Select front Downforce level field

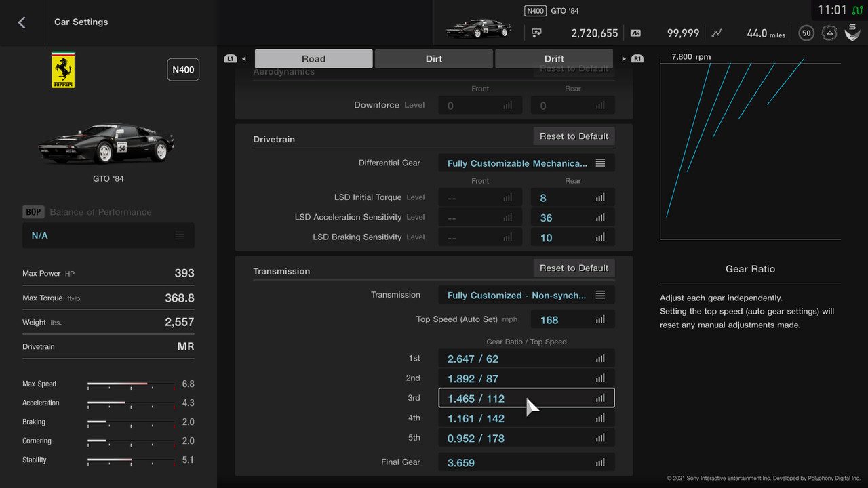tap(480, 106)
